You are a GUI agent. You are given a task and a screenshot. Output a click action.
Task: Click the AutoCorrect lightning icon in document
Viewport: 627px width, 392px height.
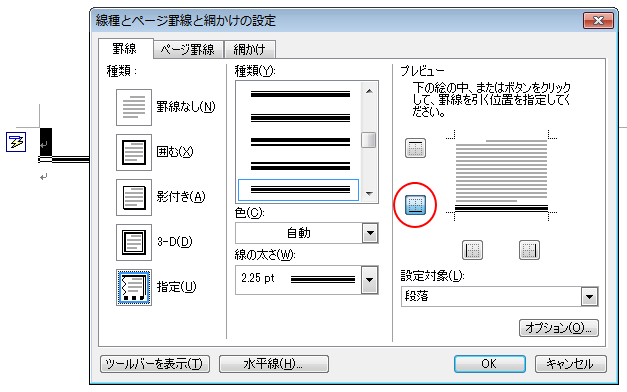pos(16,142)
